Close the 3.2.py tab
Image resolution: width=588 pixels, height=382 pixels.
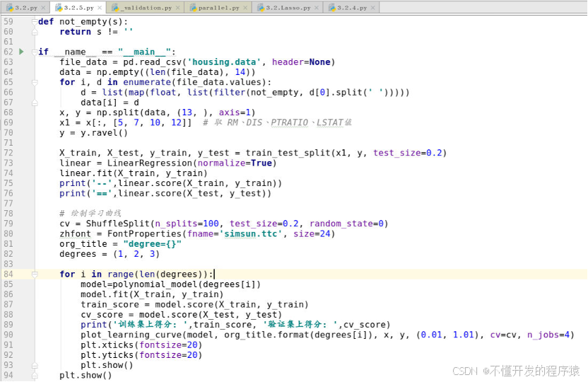pos(44,8)
